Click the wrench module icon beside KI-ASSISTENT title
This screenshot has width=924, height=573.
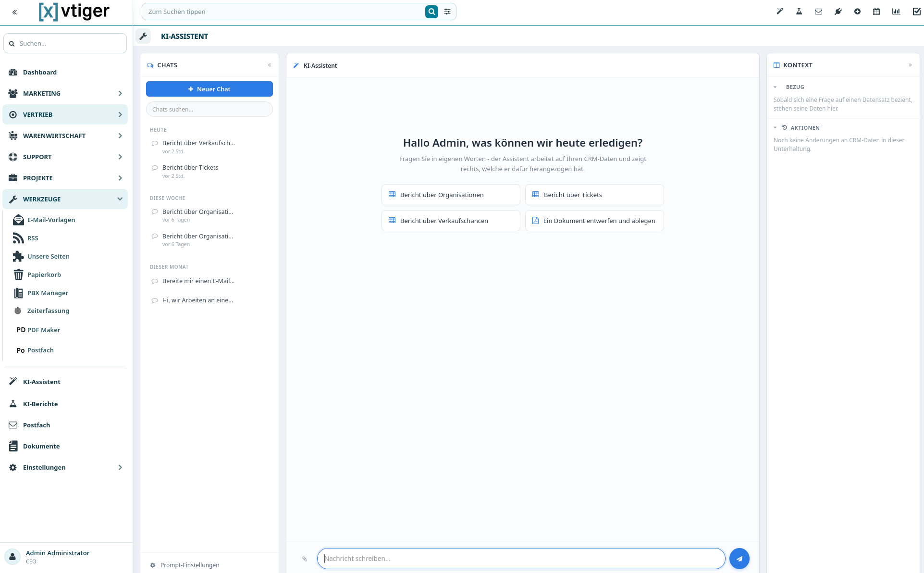click(143, 36)
